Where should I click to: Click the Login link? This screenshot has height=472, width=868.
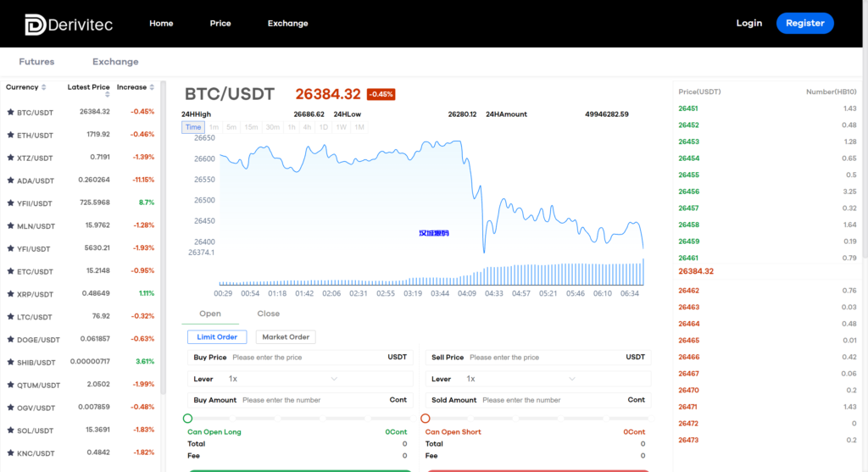(x=748, y=24)
